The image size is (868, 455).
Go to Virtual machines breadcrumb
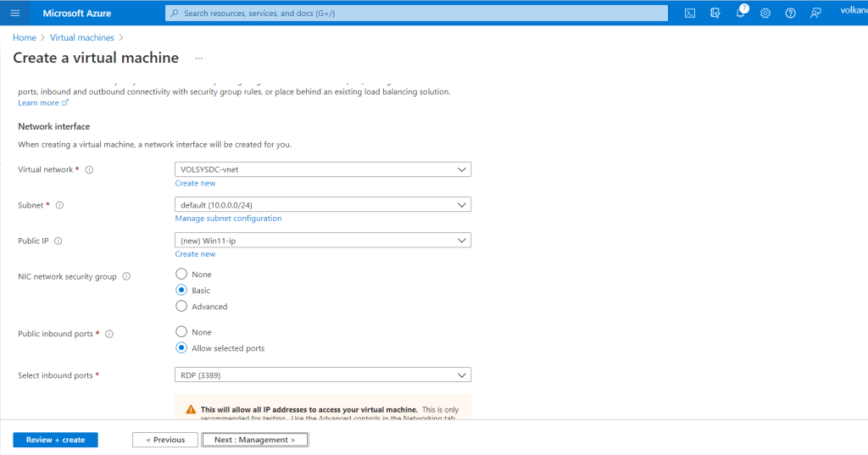click(x=81, y=38)
